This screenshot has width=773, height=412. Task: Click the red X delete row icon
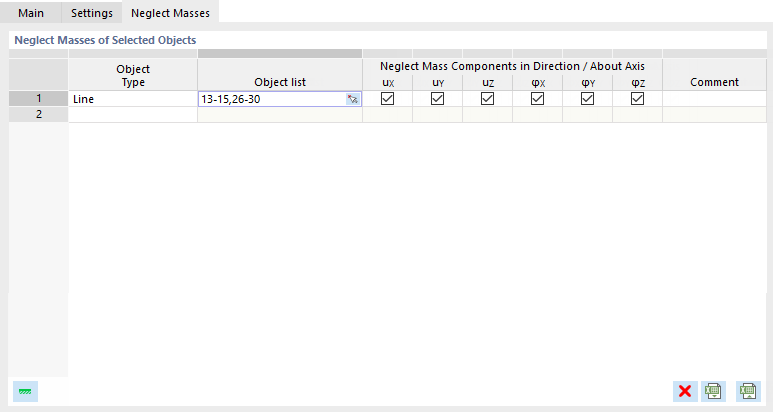tap(685, 391)
